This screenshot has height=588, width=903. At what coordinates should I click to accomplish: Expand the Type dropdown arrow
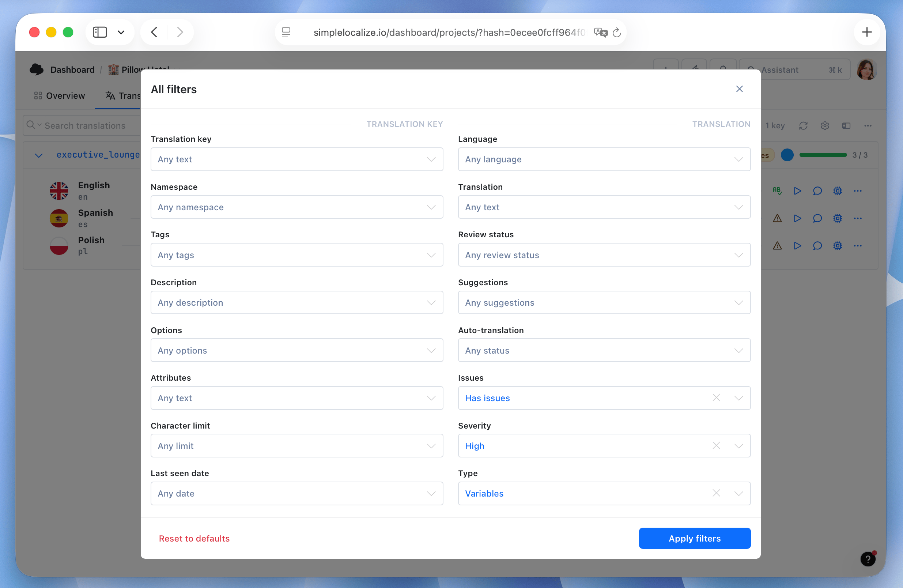coord(738,494)
